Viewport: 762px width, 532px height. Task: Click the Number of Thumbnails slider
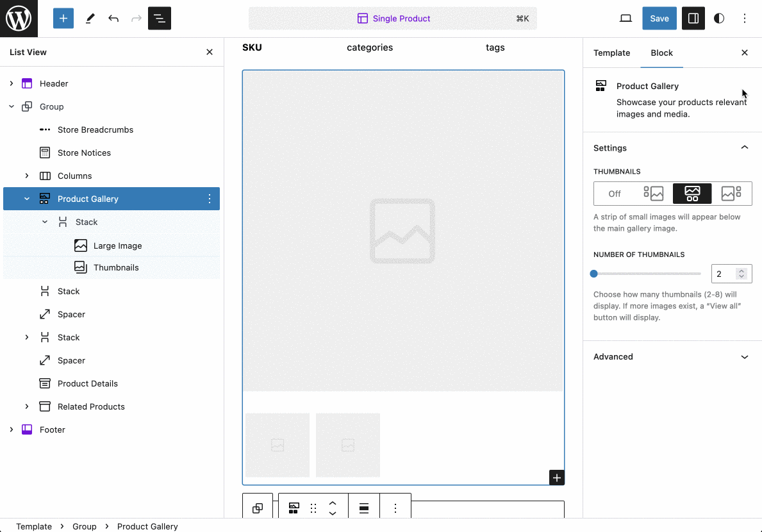point(593,273)
